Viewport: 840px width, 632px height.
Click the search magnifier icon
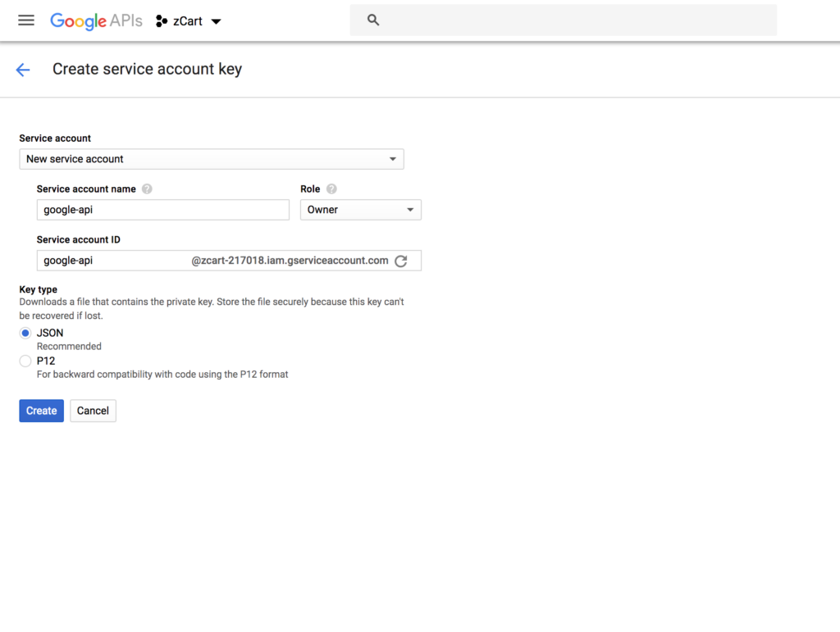pos(373,20)
